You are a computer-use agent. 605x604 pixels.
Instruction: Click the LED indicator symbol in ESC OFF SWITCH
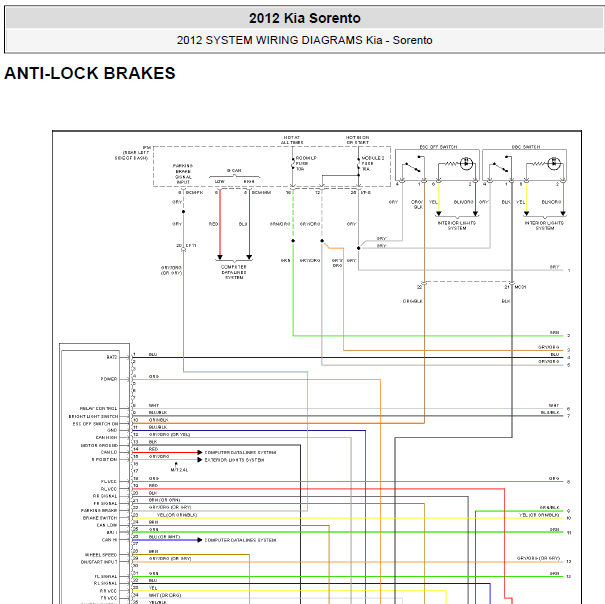click(466, 163)
